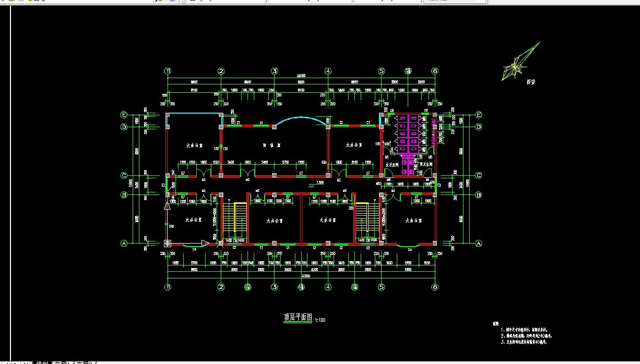Select top axis bubble numbered 5

coord(381,71)
